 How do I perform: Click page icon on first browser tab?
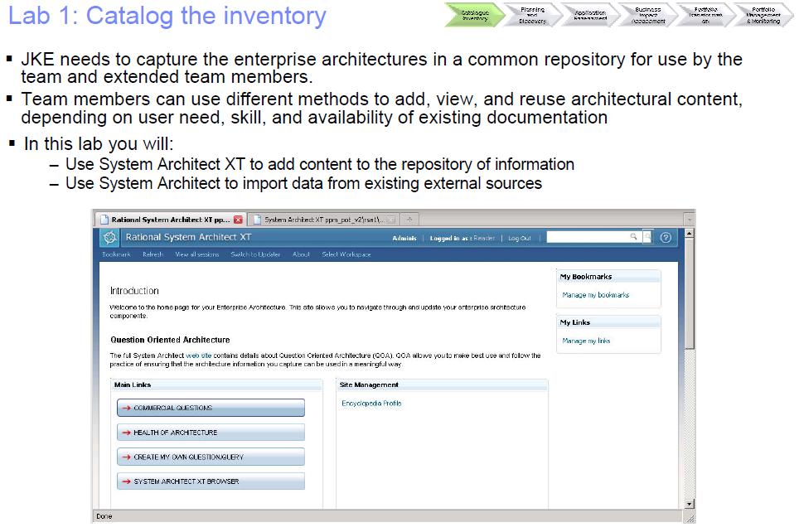[x=104, y=220]
